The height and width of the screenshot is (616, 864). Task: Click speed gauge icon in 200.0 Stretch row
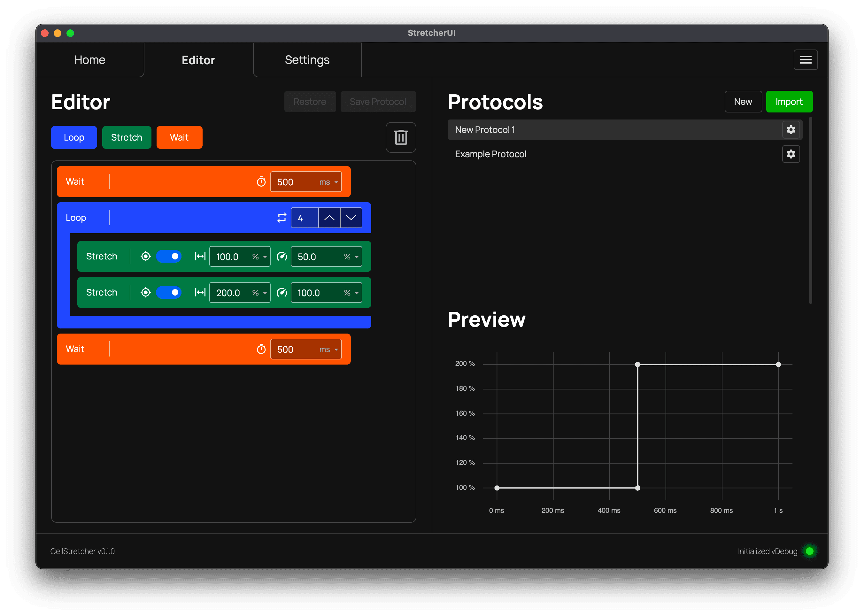tap(282, 292)
